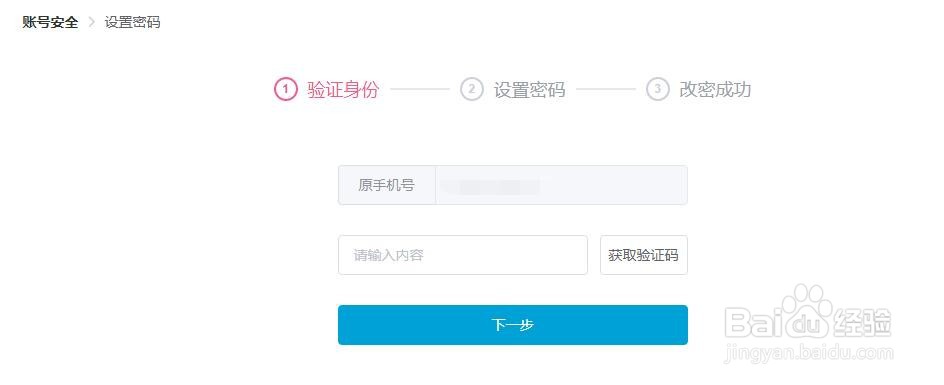The width and height of the screenshot is (944, 385).
Task: Jump to 设置密码 step in progress bar
Action: pos(529,90)
